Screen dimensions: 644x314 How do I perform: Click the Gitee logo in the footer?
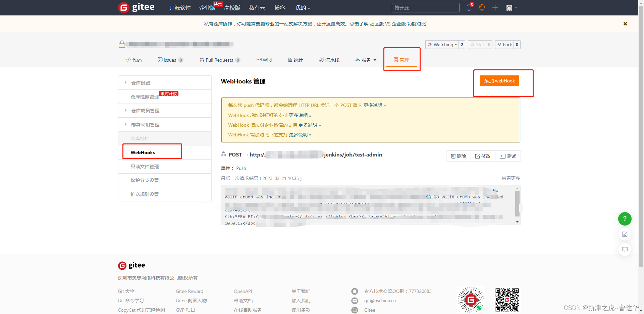coord(131,265)
